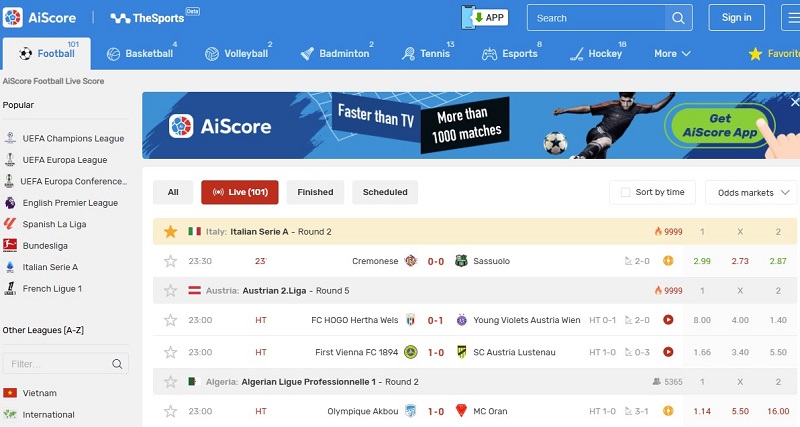Click the First Vienna FC 1894 crest
The width and height of the screenshot is (800, 427).
pyautogui.click(x=411, y=352)
